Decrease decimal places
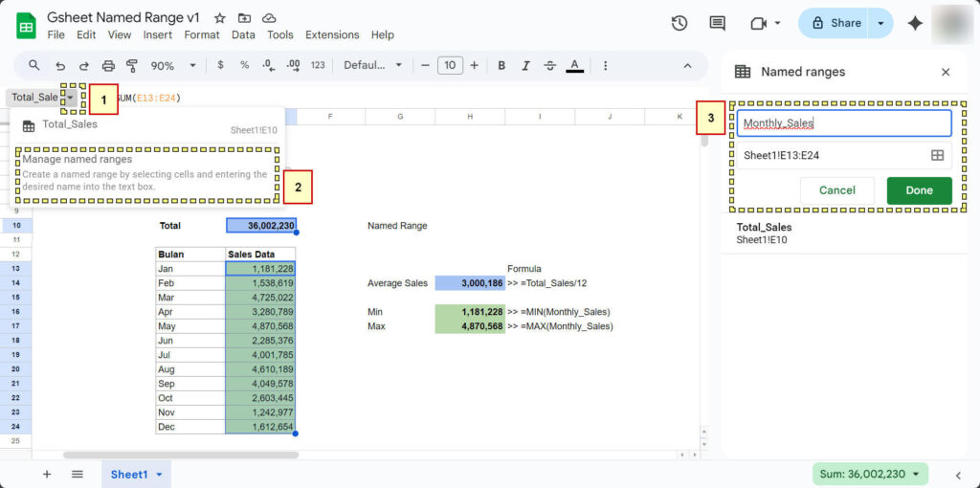The image size is (980, 488). point(269,65)
